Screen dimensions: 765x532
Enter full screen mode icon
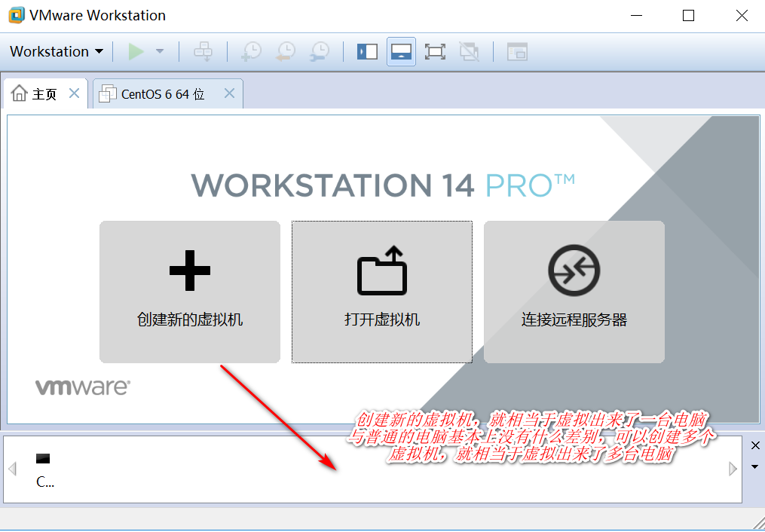pyautogui.click(x=435, y=51)
